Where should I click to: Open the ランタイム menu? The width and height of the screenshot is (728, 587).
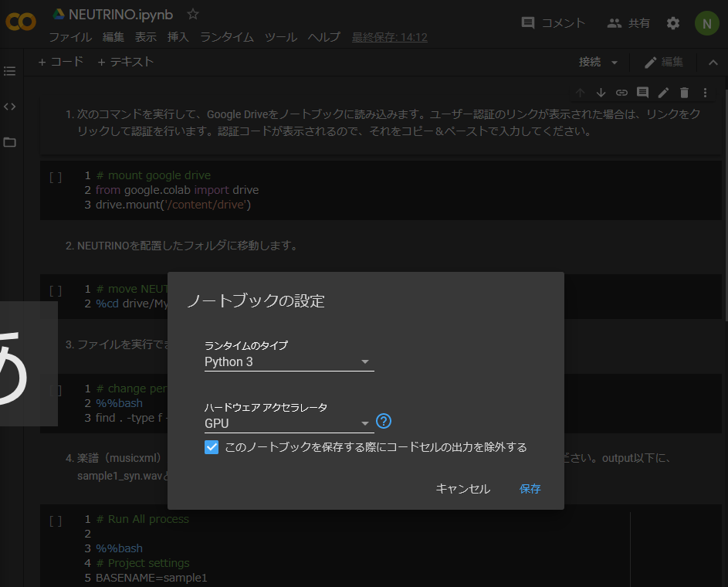coord(227,37)
